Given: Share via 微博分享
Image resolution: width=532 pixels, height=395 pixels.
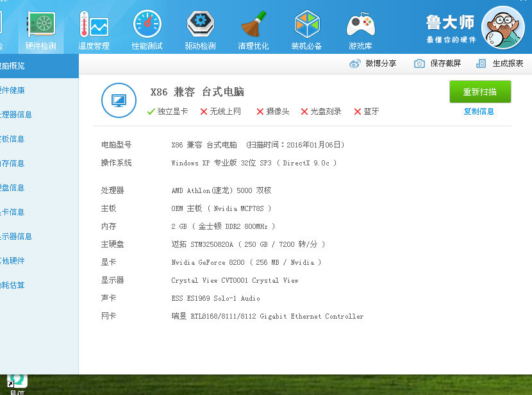Looking at the screenshot, I should (373, 63).
